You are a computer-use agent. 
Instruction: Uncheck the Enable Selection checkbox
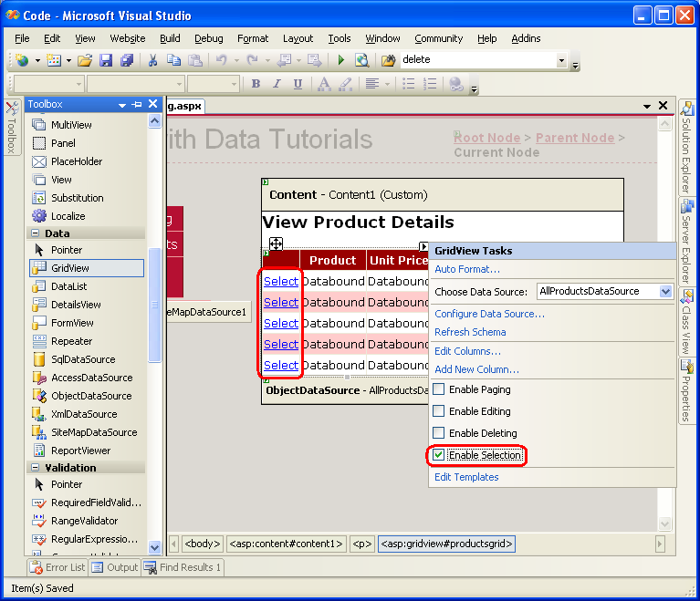[439, 454]
